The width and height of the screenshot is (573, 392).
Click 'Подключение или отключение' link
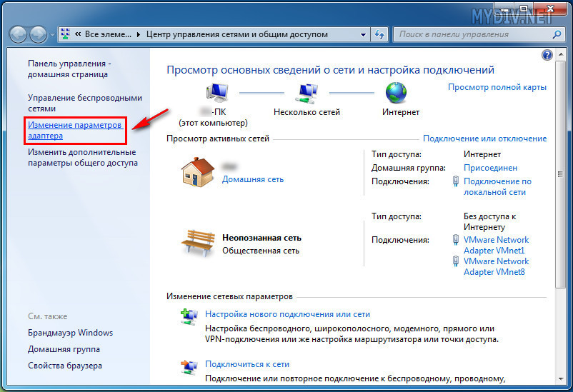coord(484,139)
